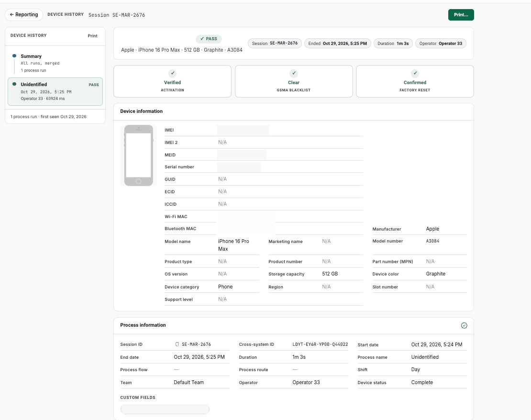
Task: Open the Clear GSMA Blacklist card
Action: [294, 81]
